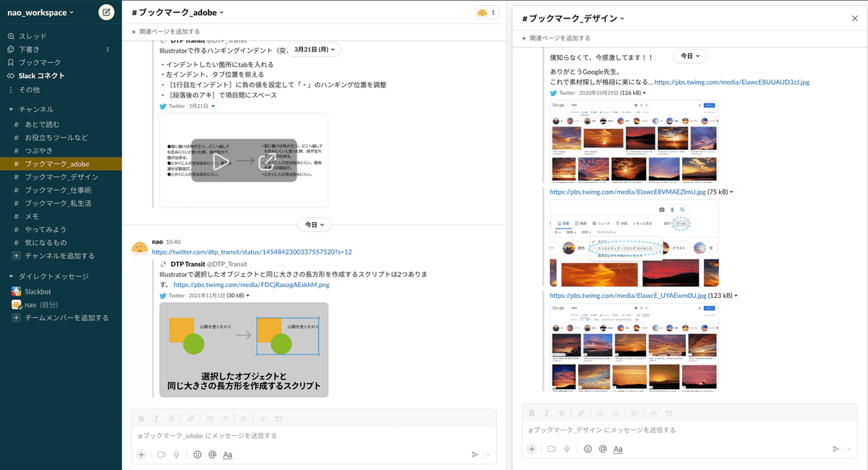Mention someone in ブックマーク_adobe composer

[x=213, y=455]
